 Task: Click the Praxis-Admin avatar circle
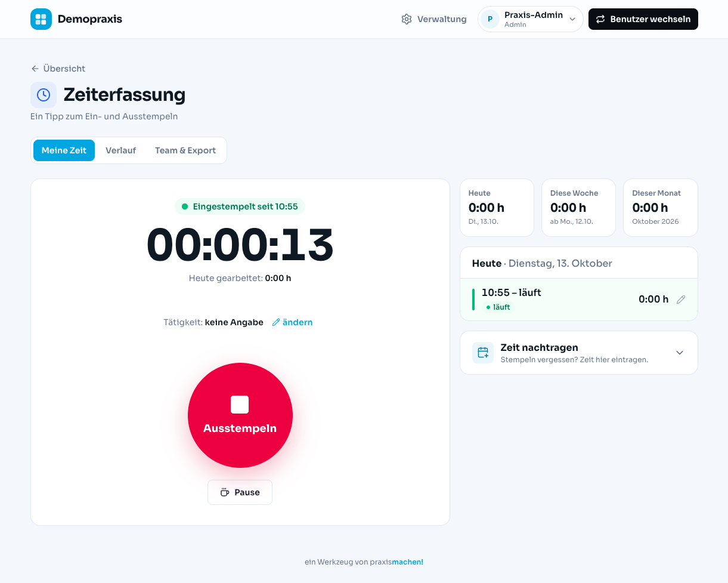click(490, 19)
